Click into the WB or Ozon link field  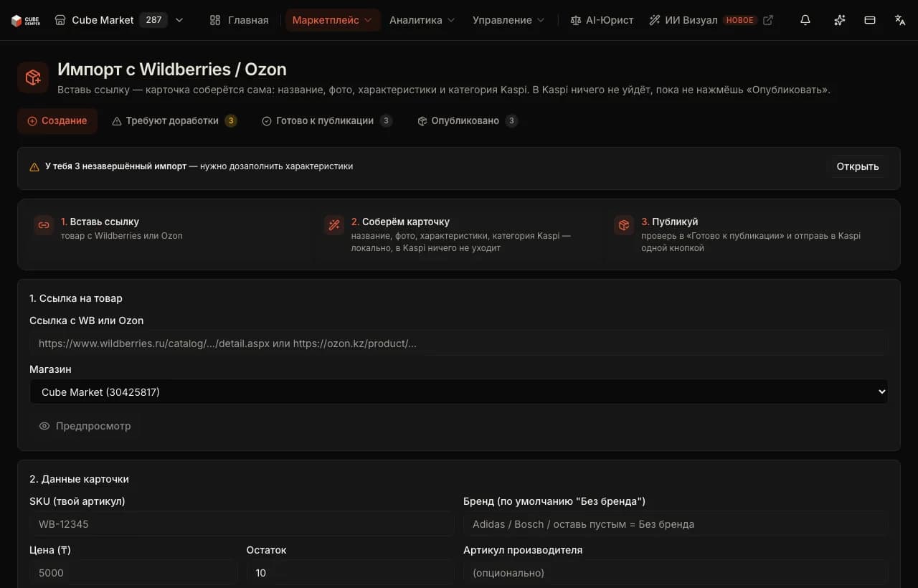(458, 343)
